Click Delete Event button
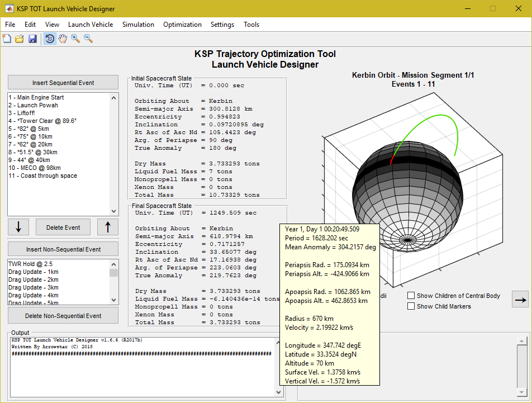Viewport: 532px width, 403px height. (x=63, y=227)
